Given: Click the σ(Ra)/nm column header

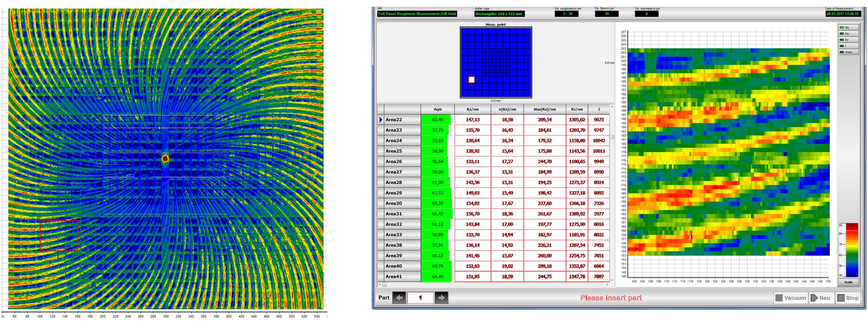Looking at the screenshot, I should [x=507, y=109].
